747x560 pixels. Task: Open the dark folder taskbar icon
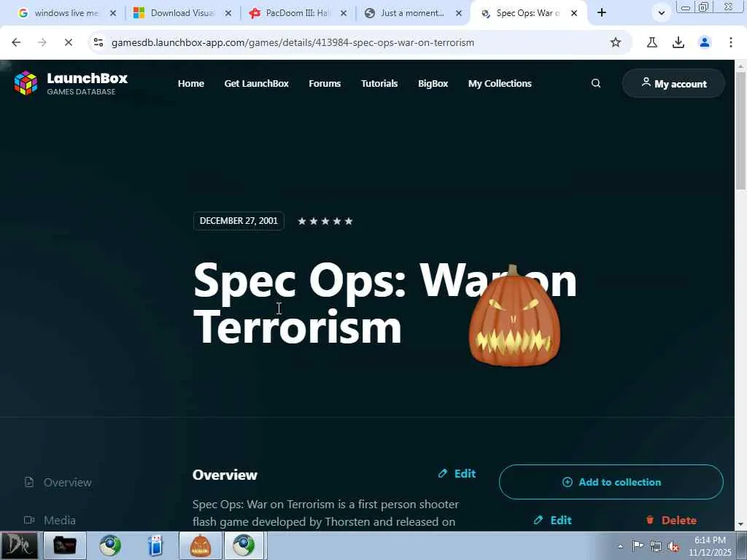64,545
